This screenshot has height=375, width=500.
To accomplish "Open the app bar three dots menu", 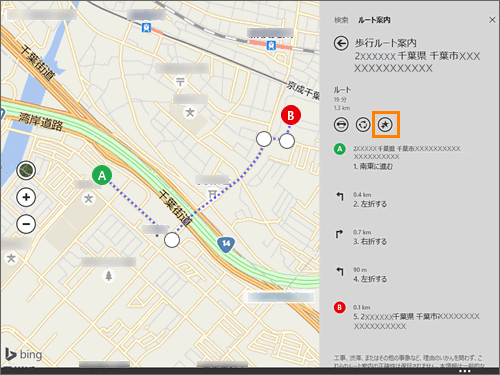I will coord(465,371).
